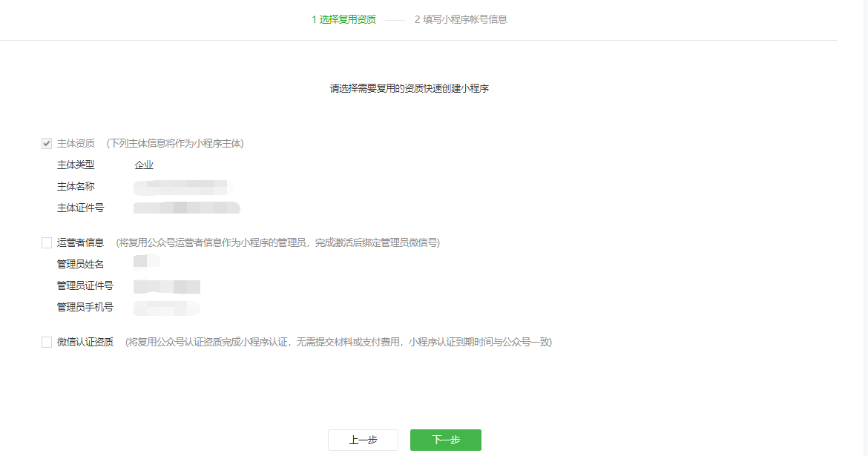This screenshot has height=456, width=868.
Task: Click the 下一步 green button
Action: point(445,440)
